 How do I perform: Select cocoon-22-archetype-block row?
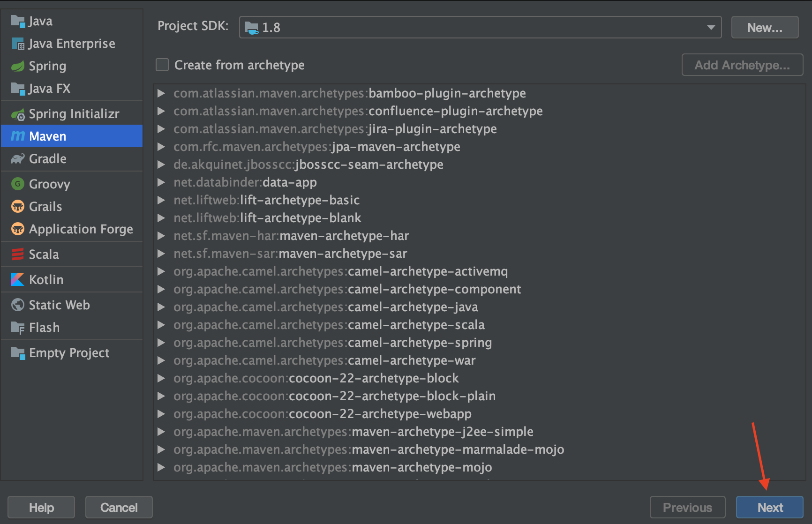tap(479, 378)
